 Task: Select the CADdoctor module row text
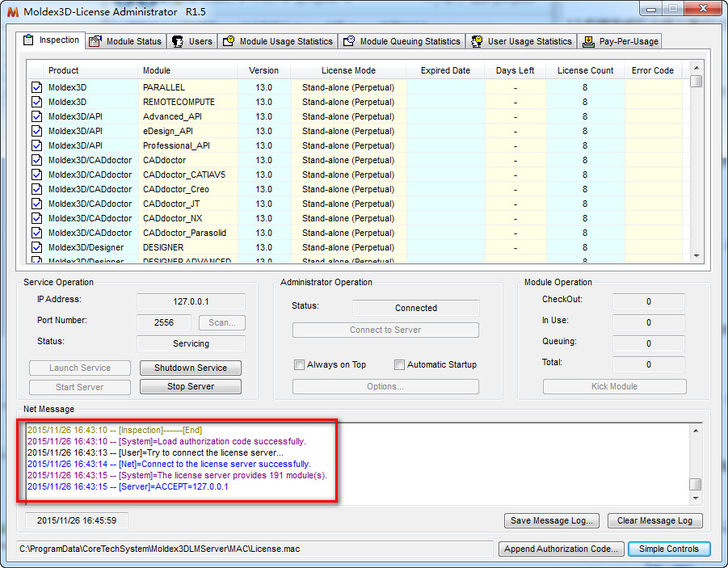pyautogui.click(x=164, y=160)
